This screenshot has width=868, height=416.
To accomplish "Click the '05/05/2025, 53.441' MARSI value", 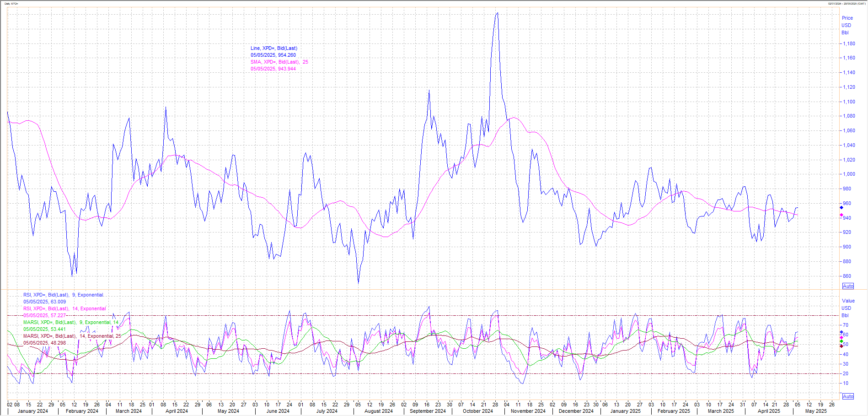I will pyautogui.click(x=45, y=329).
